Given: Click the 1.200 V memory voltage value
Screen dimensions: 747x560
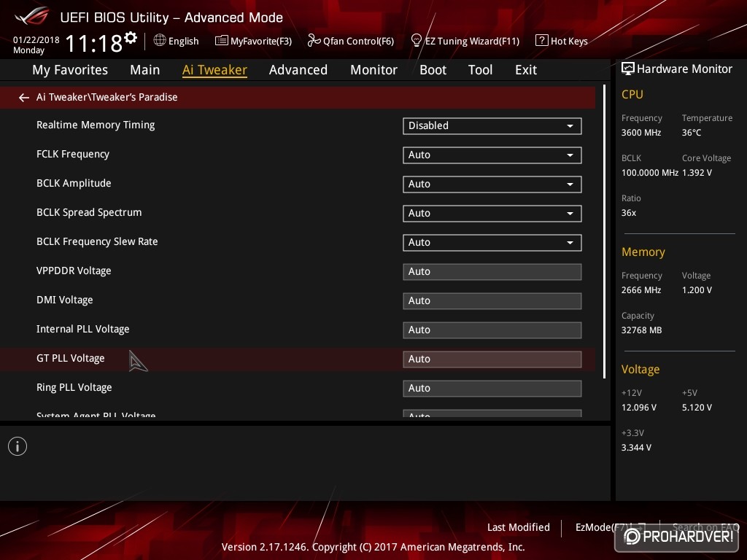Looking at the screenshot, I should pos(697,290).
